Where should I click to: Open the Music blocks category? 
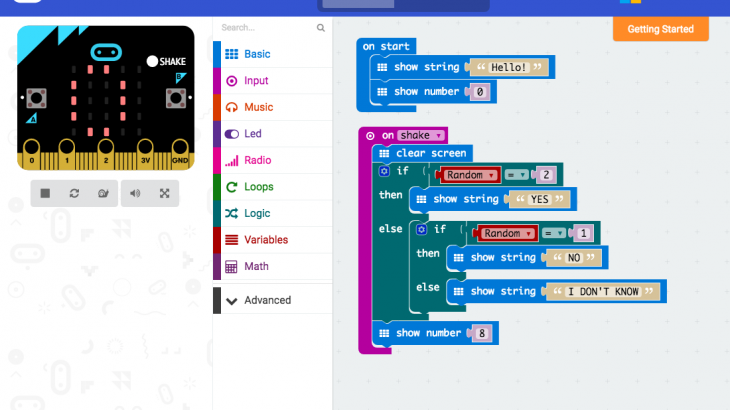coord(273,107)
